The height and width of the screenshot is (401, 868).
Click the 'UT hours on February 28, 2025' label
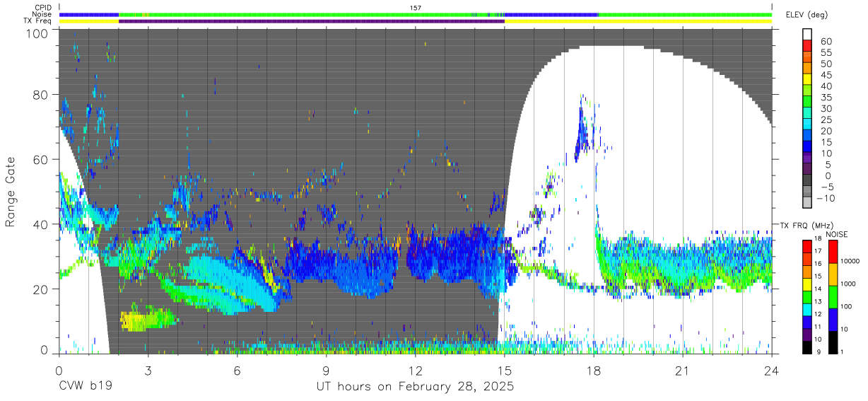point(416,388)
